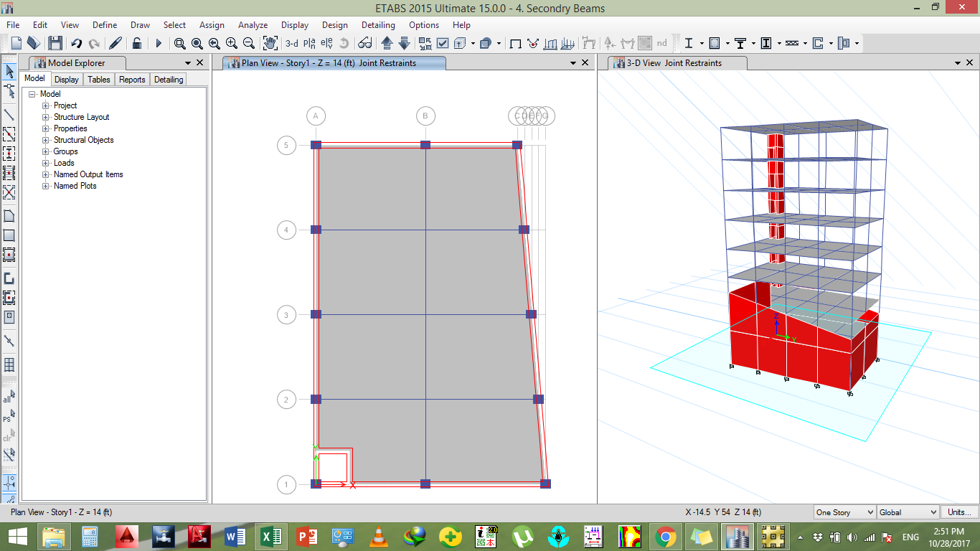Save the model with floppy disk icon
The height and width of the screenshot is (551, 980).
55,43
